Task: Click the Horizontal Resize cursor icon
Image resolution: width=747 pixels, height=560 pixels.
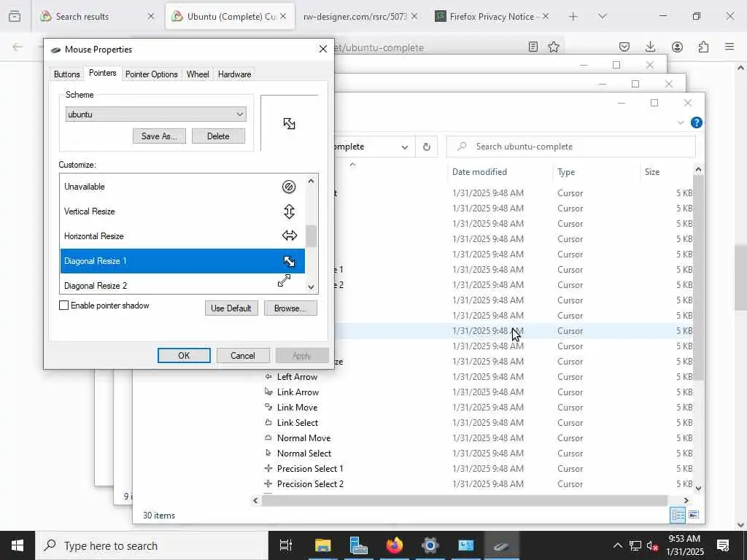Action: (x=289, y=236)
